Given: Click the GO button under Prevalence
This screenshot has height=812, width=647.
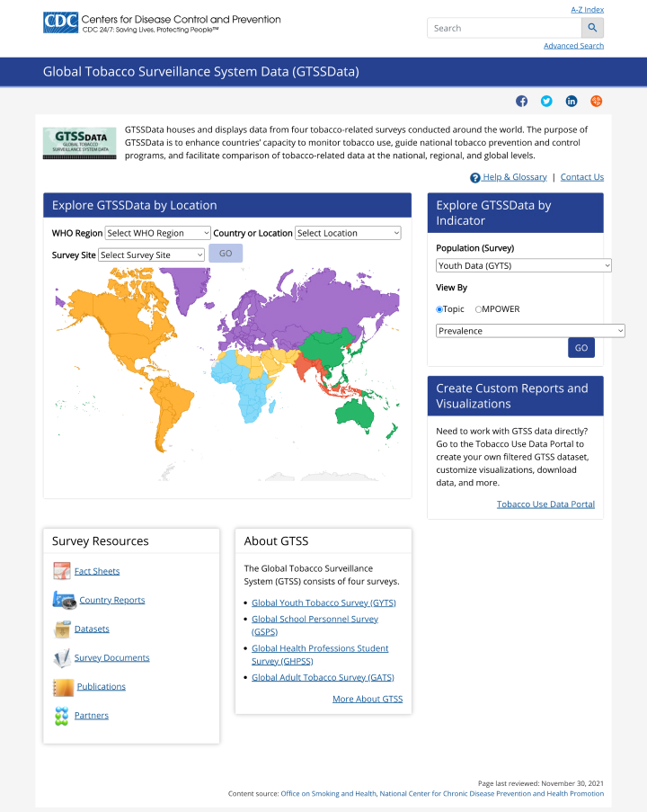Looking at the screenshot, I should 581,347.
